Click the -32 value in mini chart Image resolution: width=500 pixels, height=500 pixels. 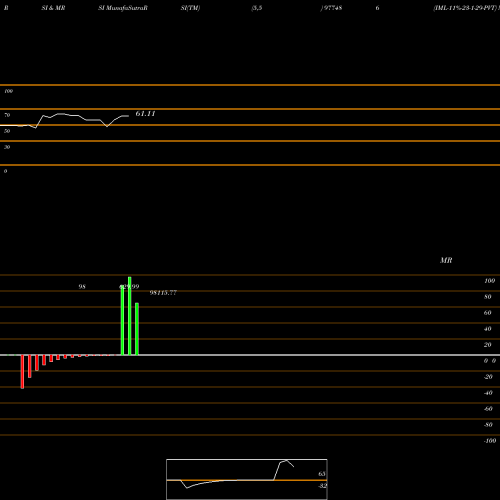[x=322, y=486]
